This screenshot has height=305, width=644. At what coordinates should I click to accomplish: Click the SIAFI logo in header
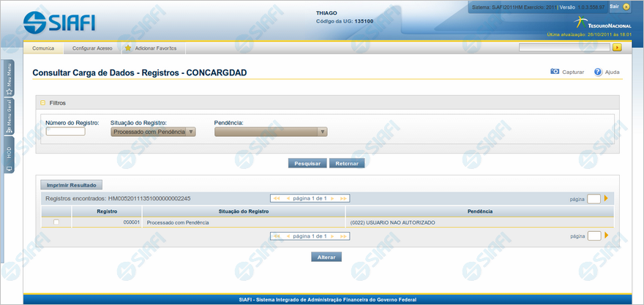pyautogui.click(x=59, y=23)
